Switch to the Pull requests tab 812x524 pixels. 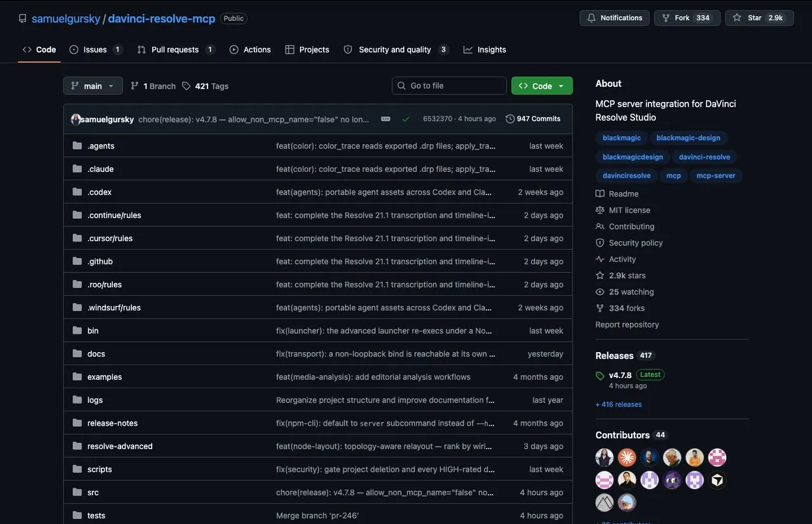click(176, 49)
